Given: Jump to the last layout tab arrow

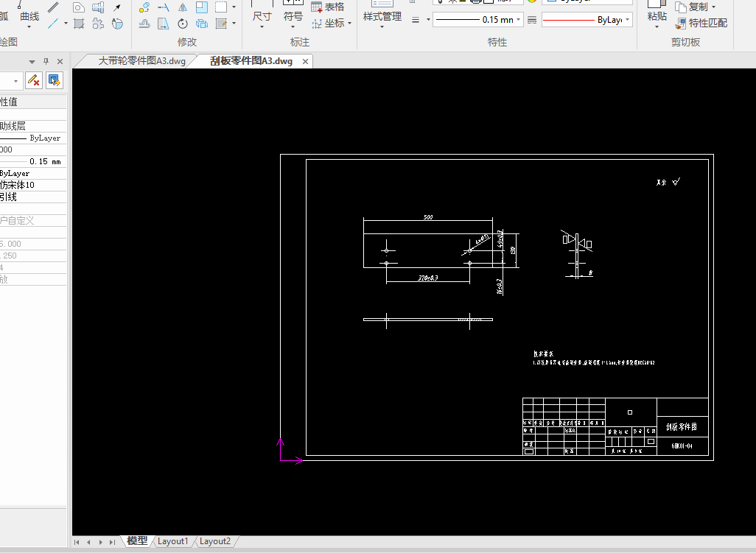Looking at the screenshot, I should coord(112,542).
